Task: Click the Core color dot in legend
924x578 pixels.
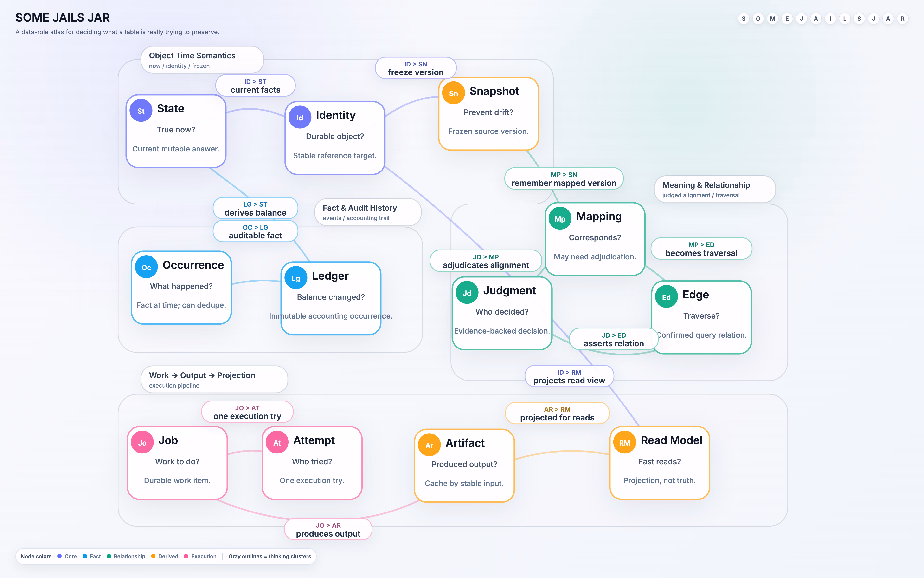Action: point(60,556)
